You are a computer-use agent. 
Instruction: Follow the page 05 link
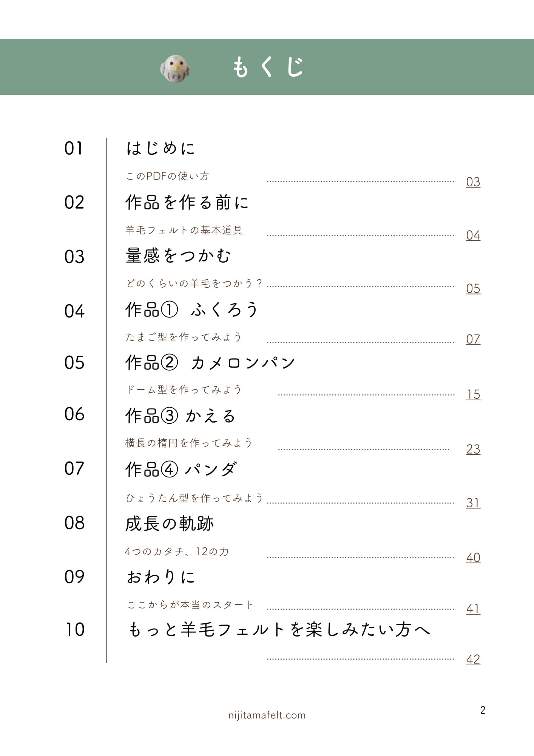click(473, 288)
